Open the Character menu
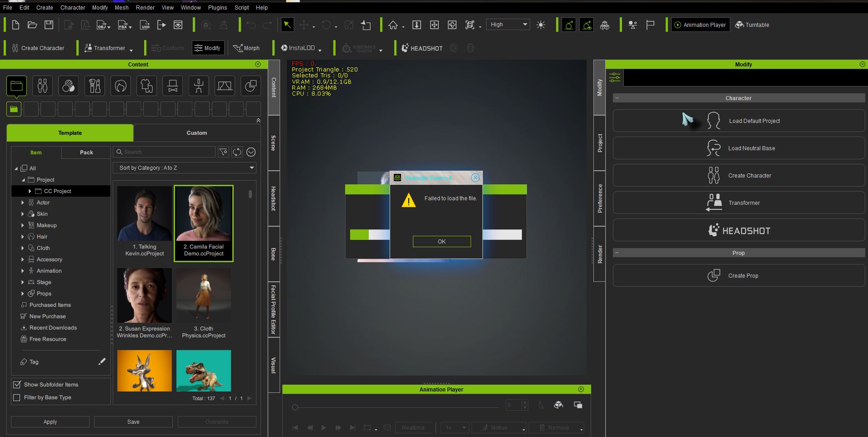 click(x=73, y=8)
